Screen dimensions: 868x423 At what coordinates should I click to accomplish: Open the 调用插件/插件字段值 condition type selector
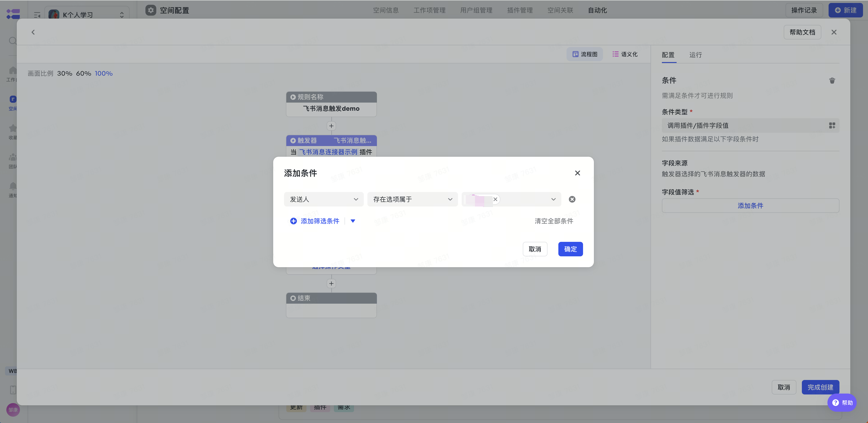tap(750, 126)
